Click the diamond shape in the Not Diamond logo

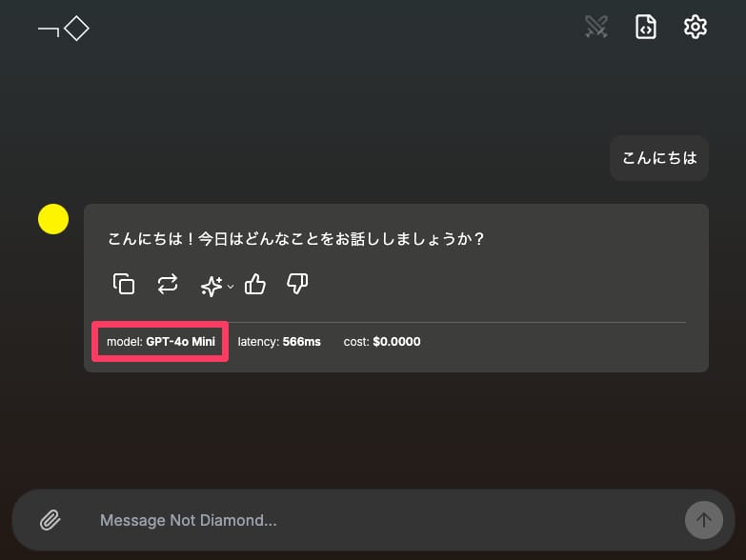76,29
